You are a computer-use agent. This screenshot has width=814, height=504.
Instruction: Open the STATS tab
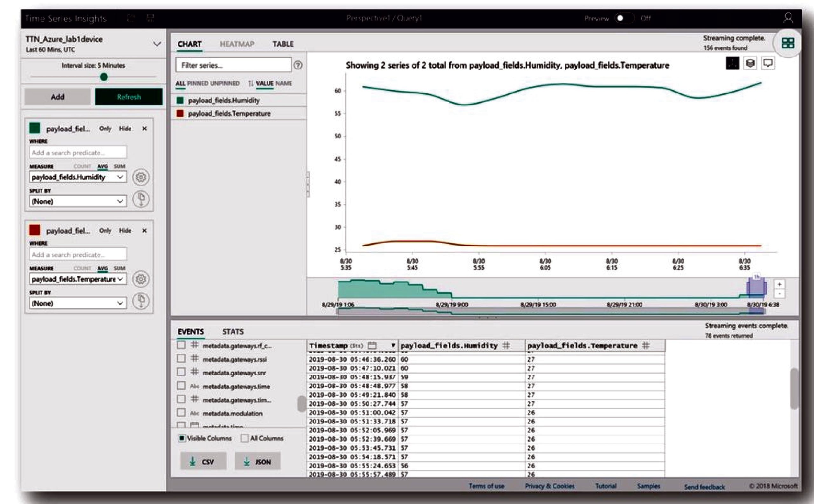233,332
